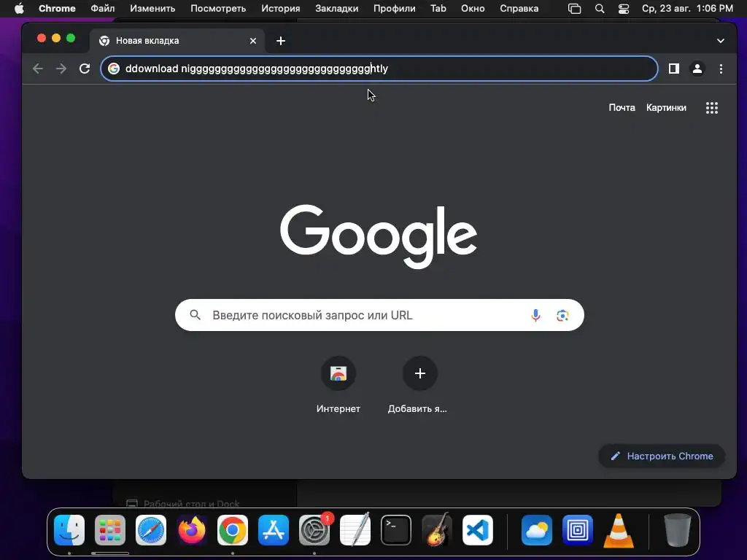The width and height of the screenshot is (747, 560).
Task: Reload the page
Action: (x=85, y=69)
